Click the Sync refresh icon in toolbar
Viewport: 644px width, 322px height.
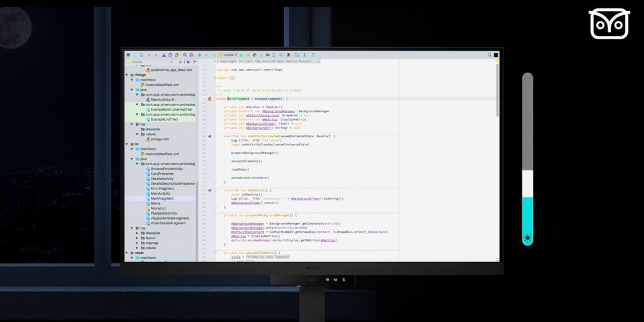click(x=141, y=55)
